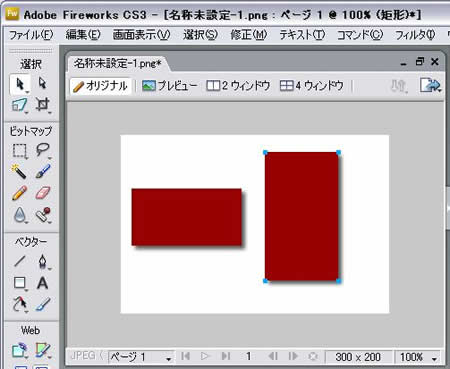The width and height of the screenshot is (450, 369).
Task: Select the Marquee tool
Action: (20, 150)
